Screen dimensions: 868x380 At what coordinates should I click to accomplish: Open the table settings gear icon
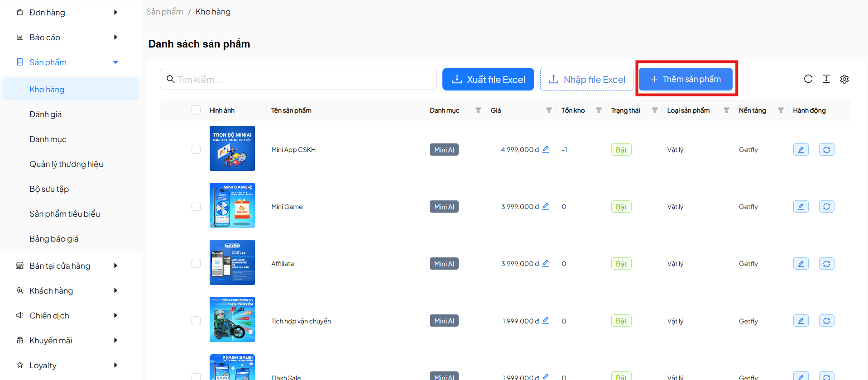pos(844,79)
